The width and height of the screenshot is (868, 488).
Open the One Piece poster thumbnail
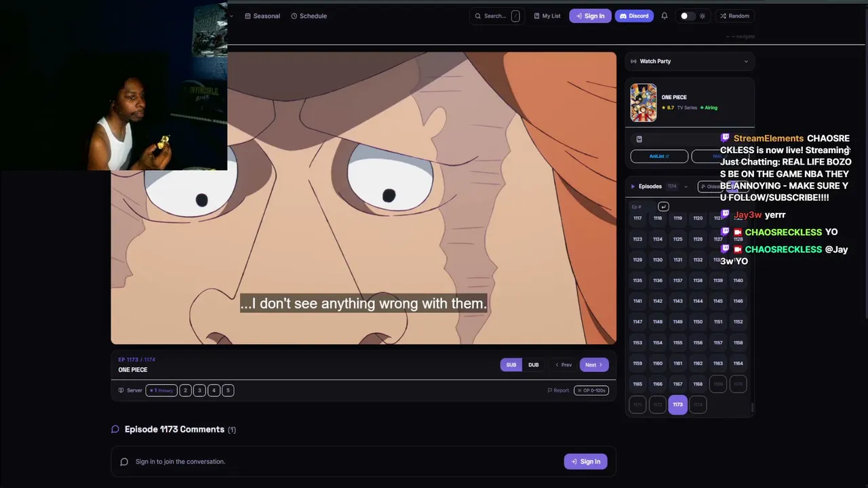643,102
